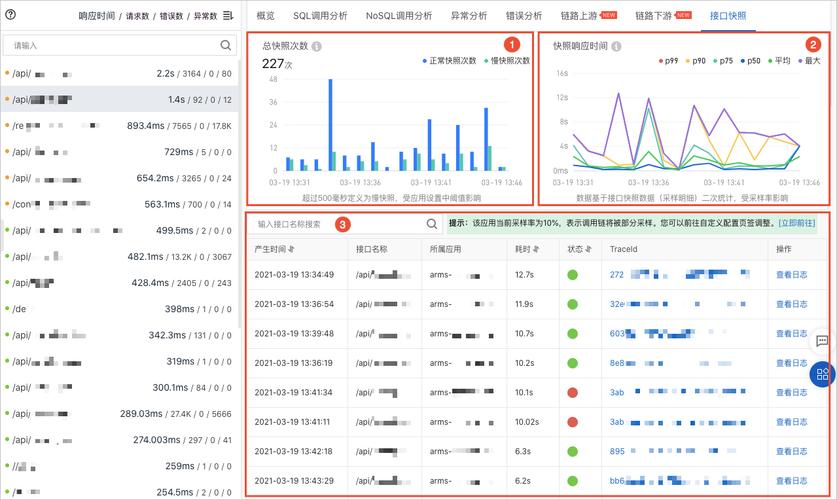Toggle the p99 legend series
Viewport: 837px width, 500px height.
[669, 61]
